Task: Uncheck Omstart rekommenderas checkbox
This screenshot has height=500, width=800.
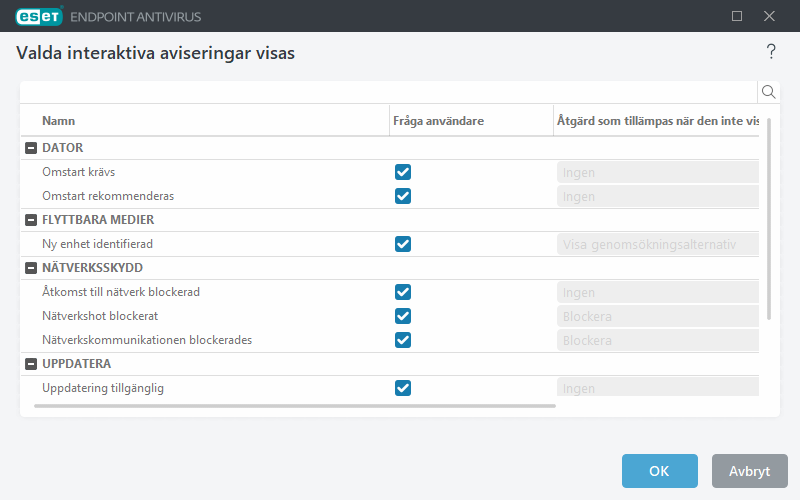Action: [403, 196]
